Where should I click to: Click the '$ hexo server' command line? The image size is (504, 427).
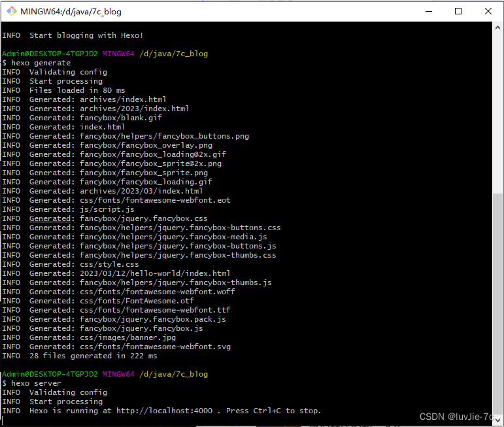[x=31, y=383]
